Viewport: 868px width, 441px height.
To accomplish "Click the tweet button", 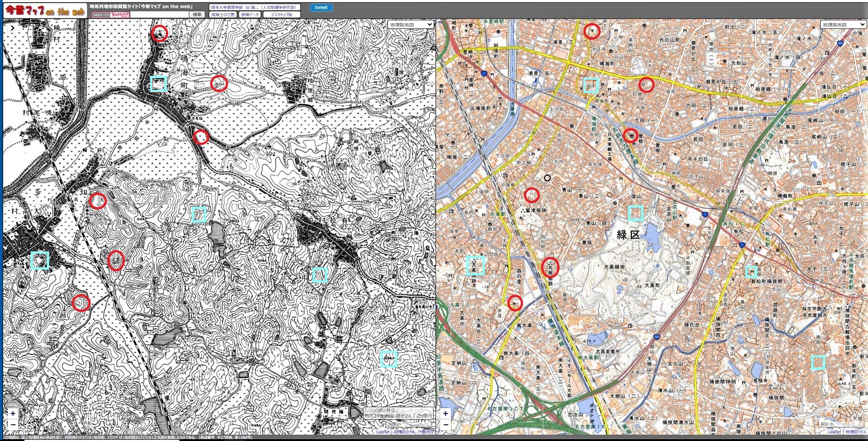I will point(321,7).
